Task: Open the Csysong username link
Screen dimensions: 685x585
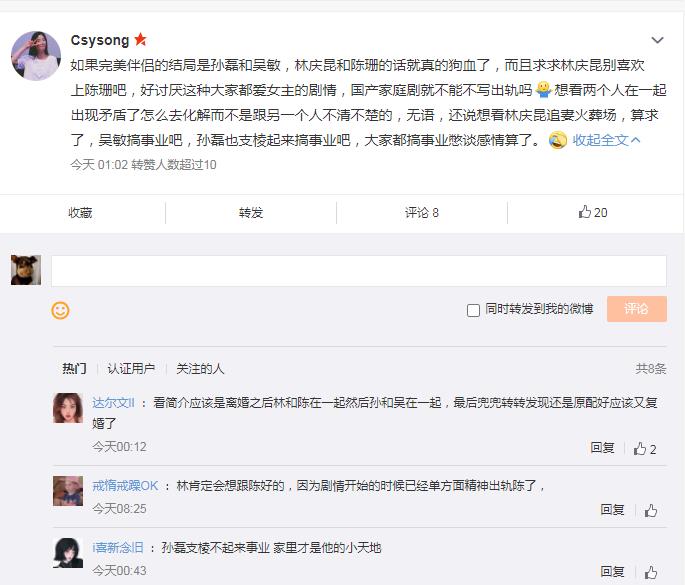Action: (x=100, y=40)
